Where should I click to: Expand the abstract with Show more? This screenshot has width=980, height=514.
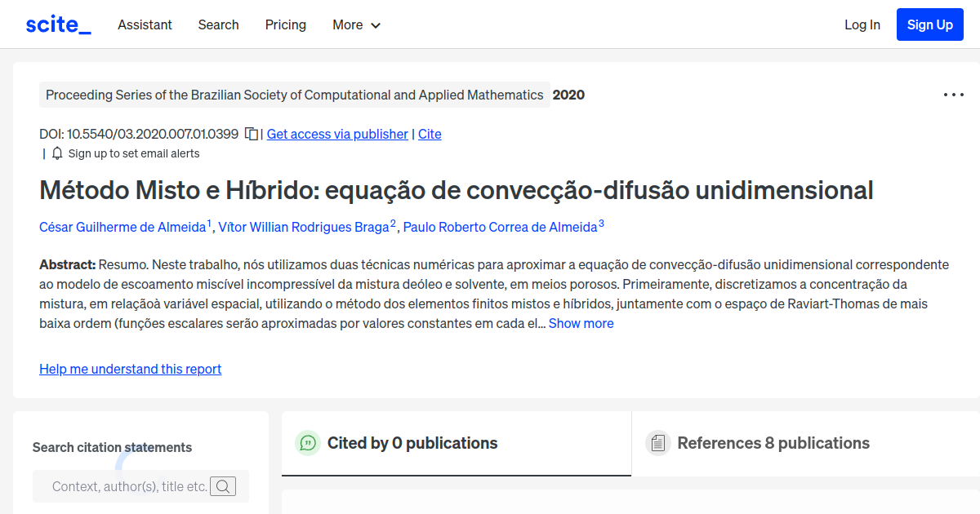(x=581, y=323)
